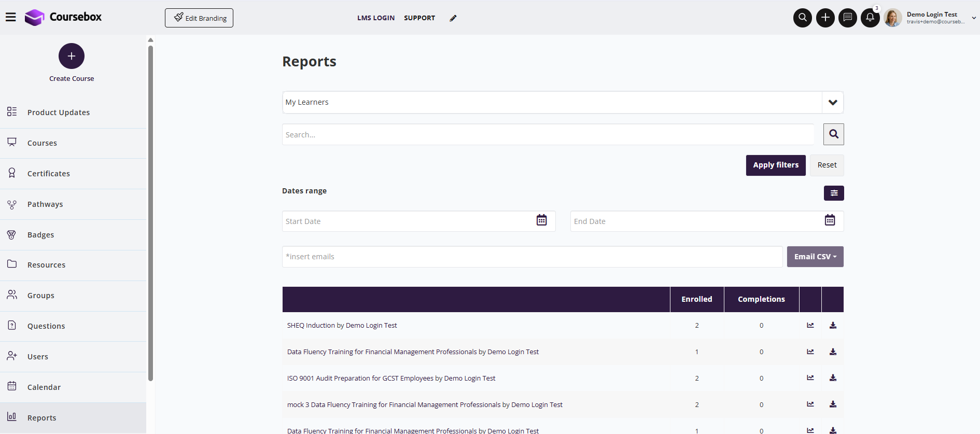
Task: Open the search icon in top bar
Action: (x=803, y=18)
